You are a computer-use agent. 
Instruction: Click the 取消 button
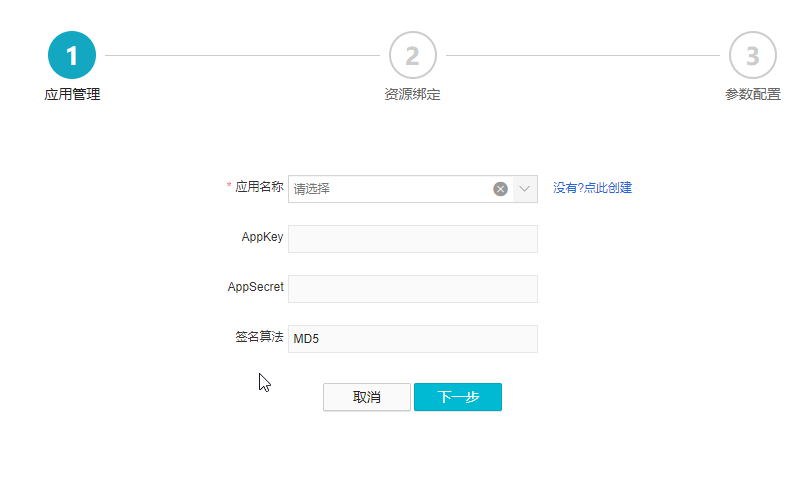(x=367, y=397)
